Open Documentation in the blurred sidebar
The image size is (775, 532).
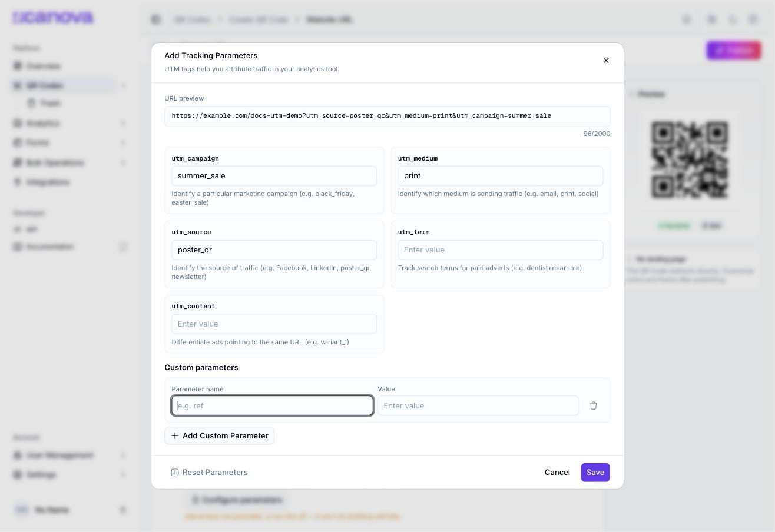tap(50, 247)
